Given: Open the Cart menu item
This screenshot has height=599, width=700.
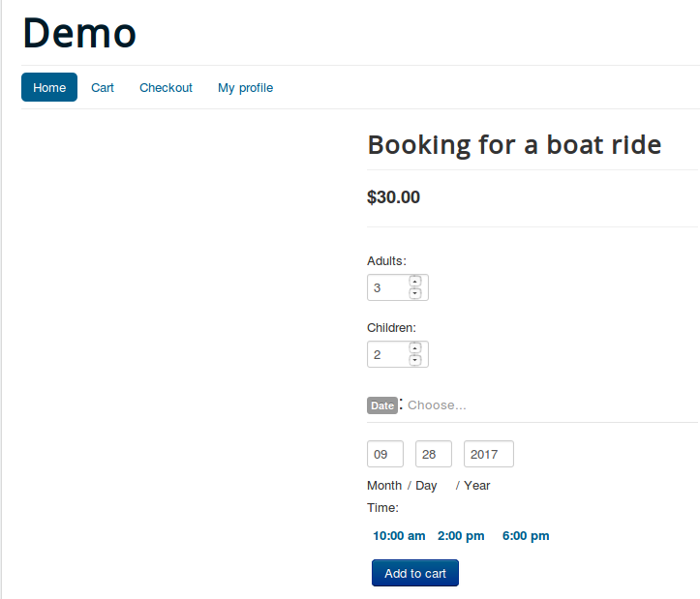Looking at the screenshot, I should 103,87.
